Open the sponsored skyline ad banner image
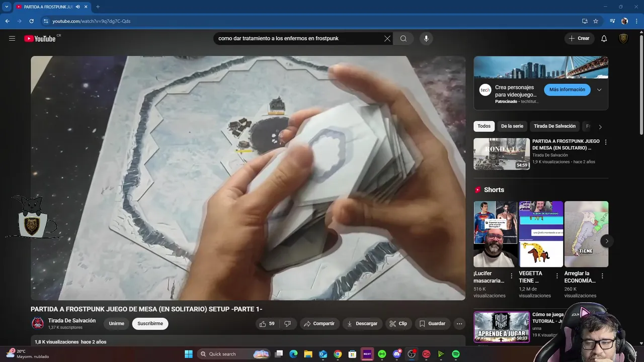 click(541, 67)
